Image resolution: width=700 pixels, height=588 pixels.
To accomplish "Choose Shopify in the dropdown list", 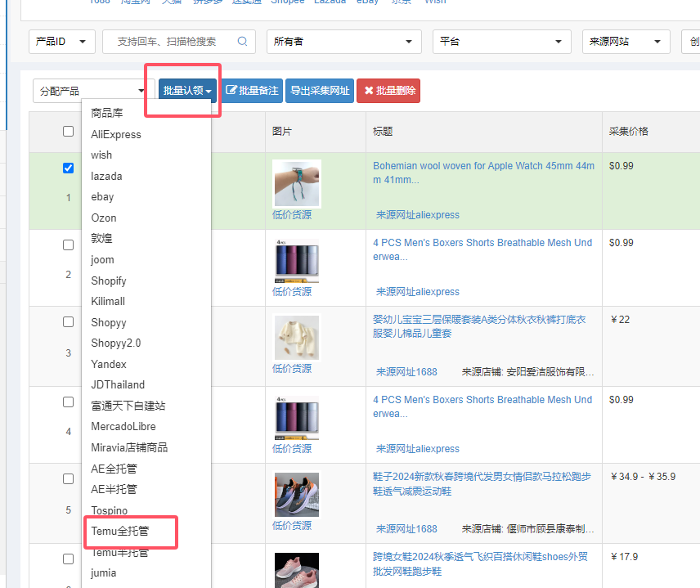I will [109, 281].
